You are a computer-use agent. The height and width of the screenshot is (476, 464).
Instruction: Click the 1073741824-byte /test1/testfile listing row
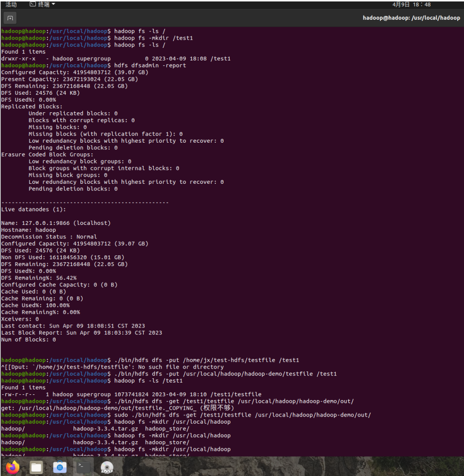pos(131,394)
